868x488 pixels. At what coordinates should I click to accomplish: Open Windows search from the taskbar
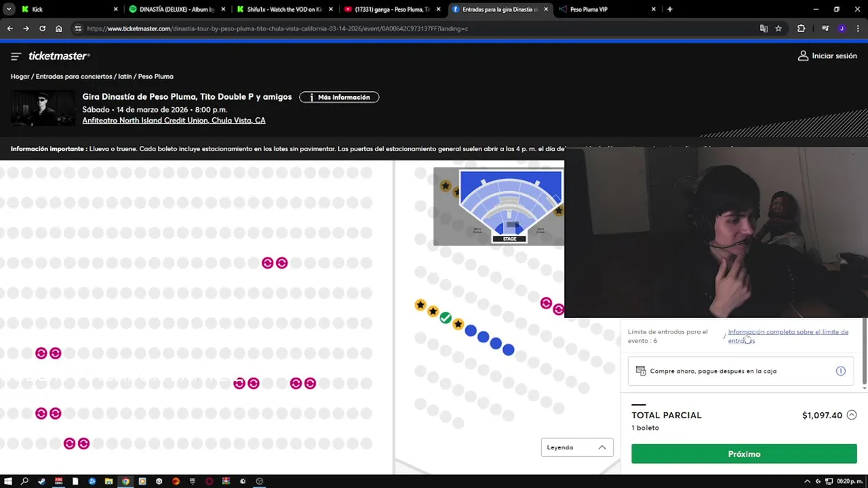coord(24,481)
